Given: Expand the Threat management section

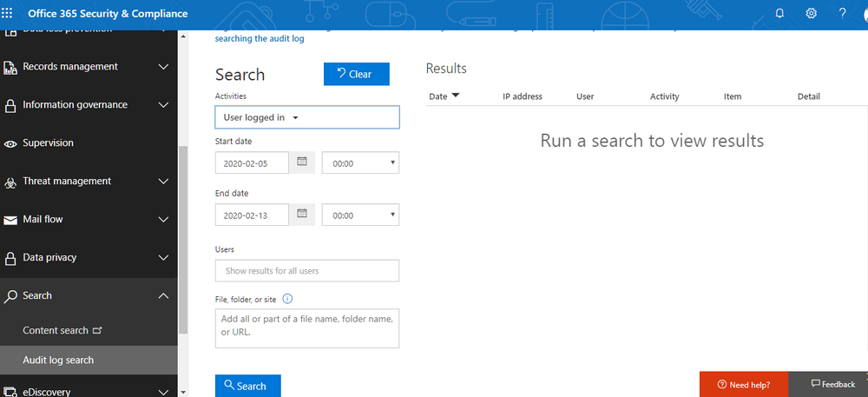Looking at the screenshot, I should click(x=163, y=181).
